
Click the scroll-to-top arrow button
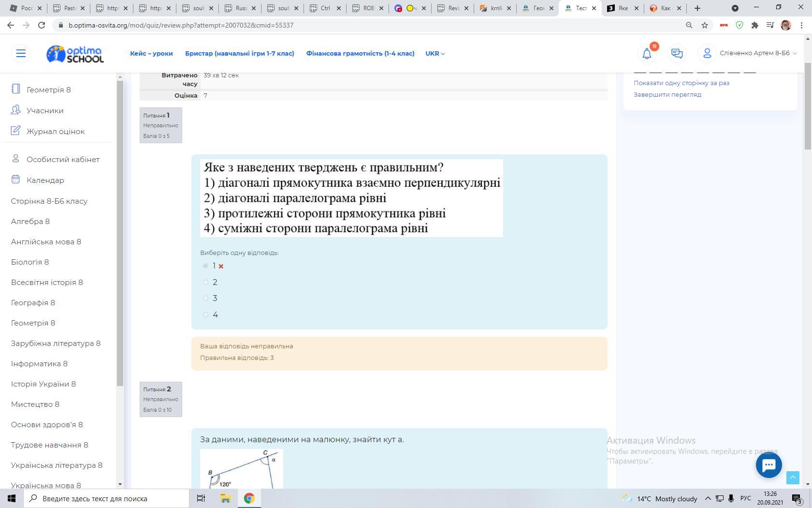(x=793, y=478)
